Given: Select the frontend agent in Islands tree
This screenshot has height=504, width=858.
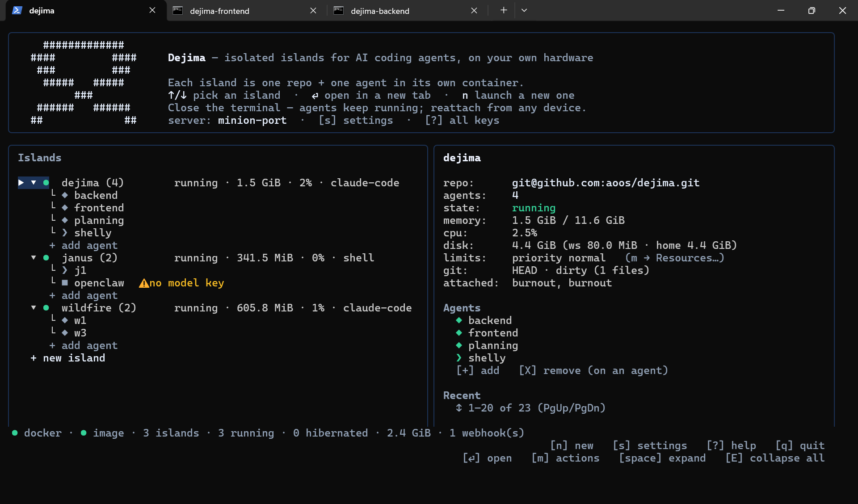Looking at the screenshot, I should [x=99, y=208].
